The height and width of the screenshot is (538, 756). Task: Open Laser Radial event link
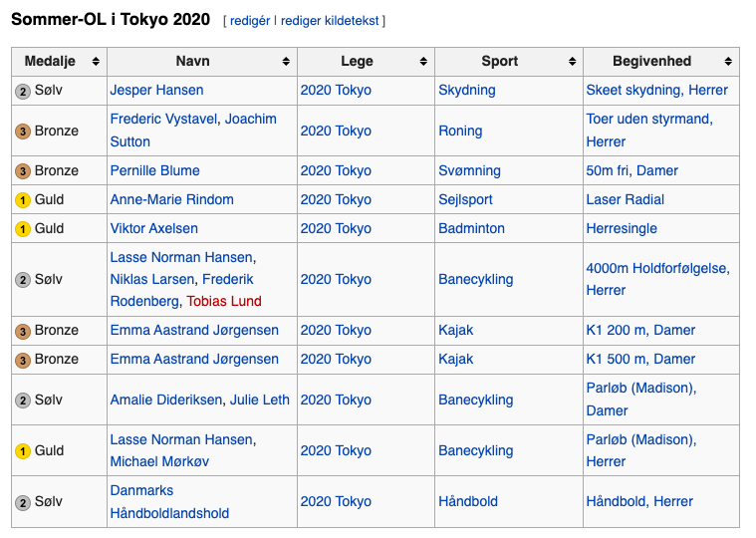click(625, 199)
